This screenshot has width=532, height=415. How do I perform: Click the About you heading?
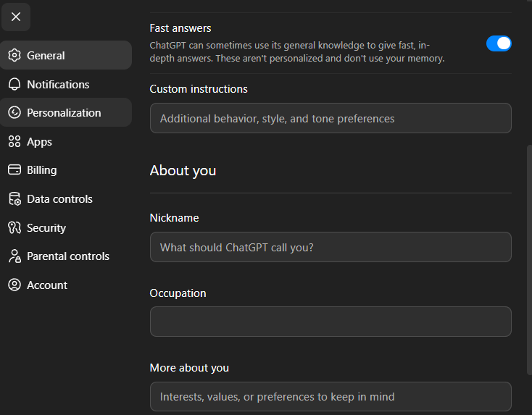pyautogui.click(x=183, y=170)
